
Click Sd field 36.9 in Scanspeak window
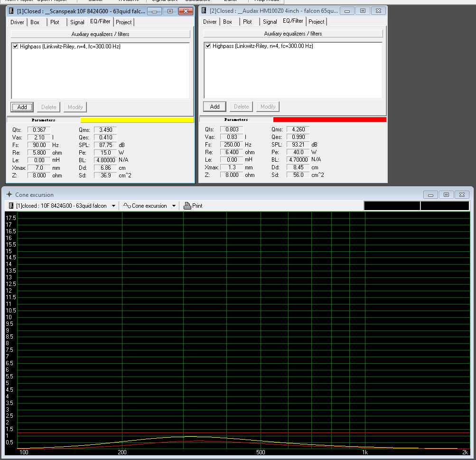coord(105,175)
